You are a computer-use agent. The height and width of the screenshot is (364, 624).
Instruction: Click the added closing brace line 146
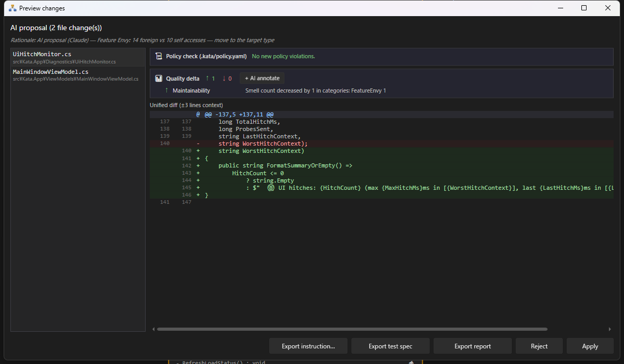coord(381,194)
